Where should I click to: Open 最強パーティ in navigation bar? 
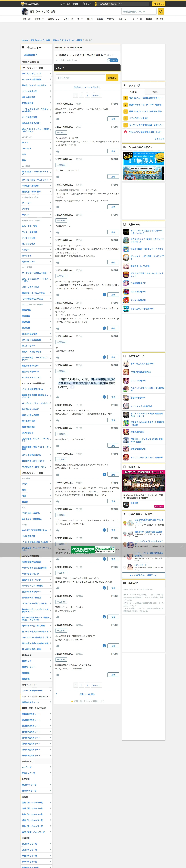tap(54, 19)
